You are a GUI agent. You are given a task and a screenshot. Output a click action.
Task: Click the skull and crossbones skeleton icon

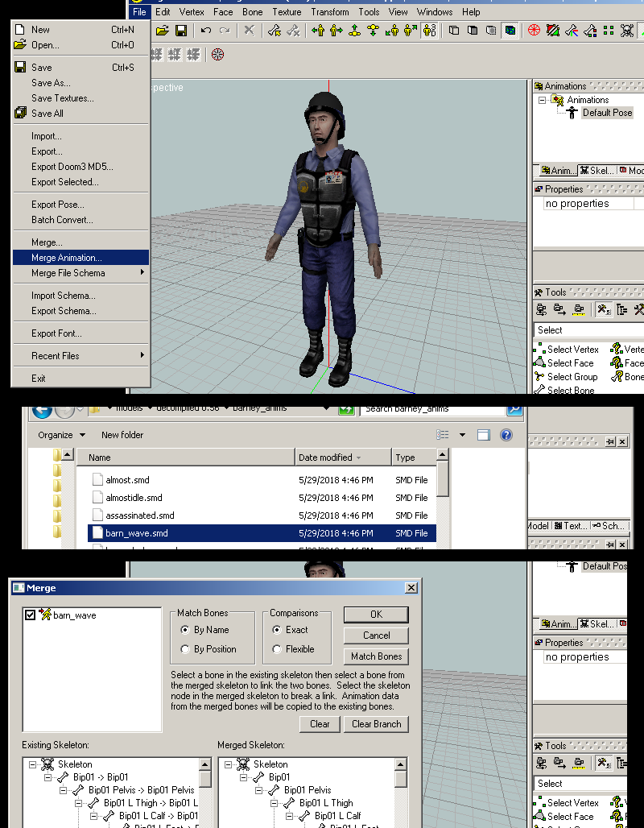point(626,31)
